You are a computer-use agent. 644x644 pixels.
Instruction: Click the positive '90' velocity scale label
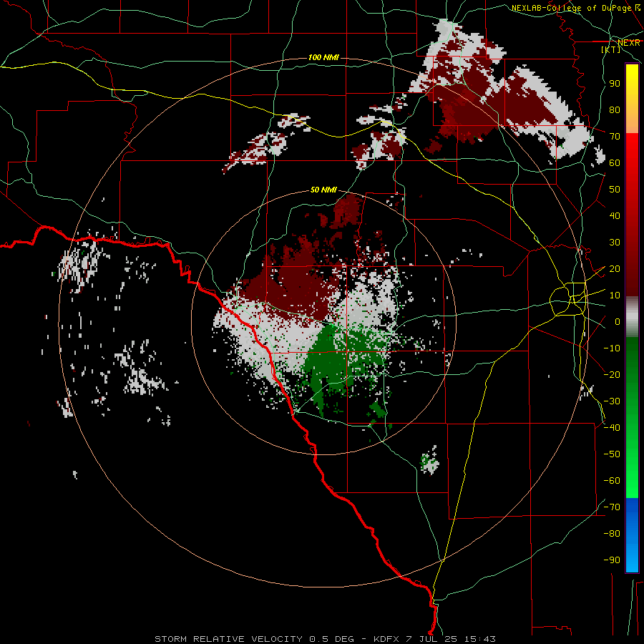[x=615, y=84]
